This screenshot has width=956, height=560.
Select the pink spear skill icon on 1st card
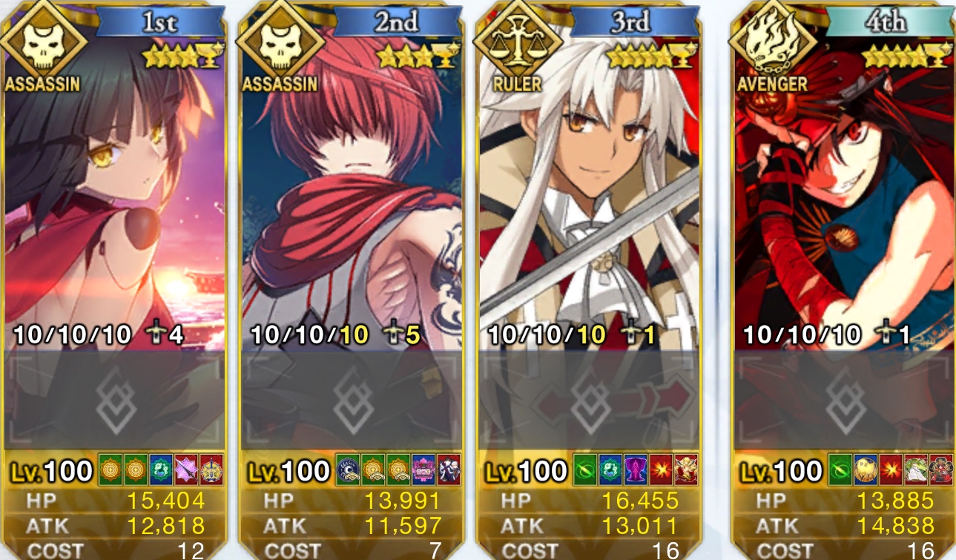coord(186,469)
